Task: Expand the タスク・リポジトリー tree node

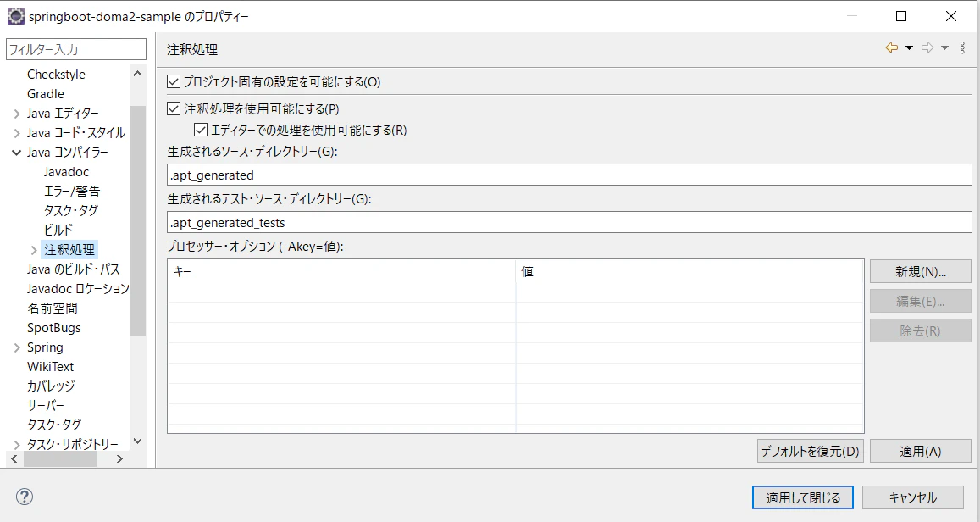Action: [x=17, y=445]
